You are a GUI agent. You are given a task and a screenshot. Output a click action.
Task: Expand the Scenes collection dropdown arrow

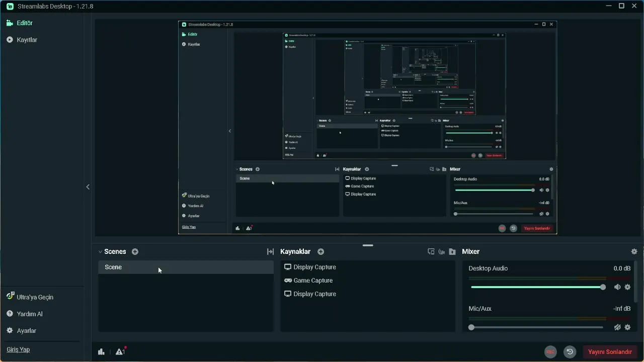pyautogui.click(x=100, y=252)
